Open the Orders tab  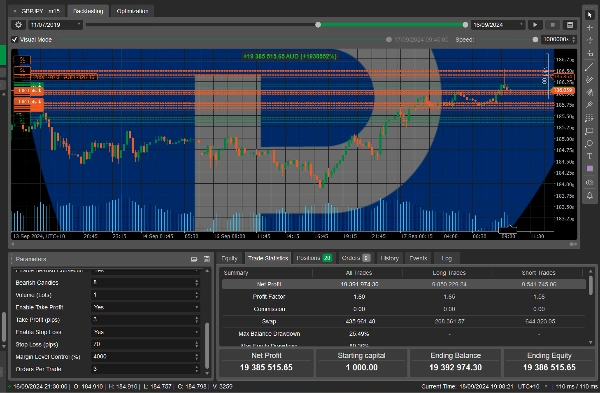[356, 258]
